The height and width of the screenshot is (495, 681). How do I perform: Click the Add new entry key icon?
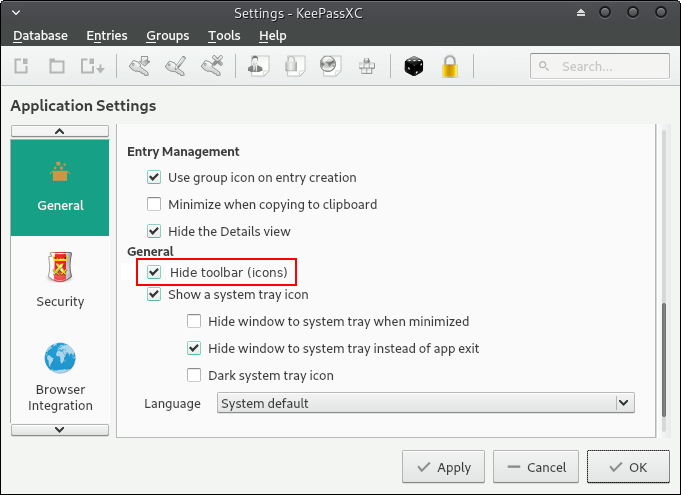click(139, 66)
